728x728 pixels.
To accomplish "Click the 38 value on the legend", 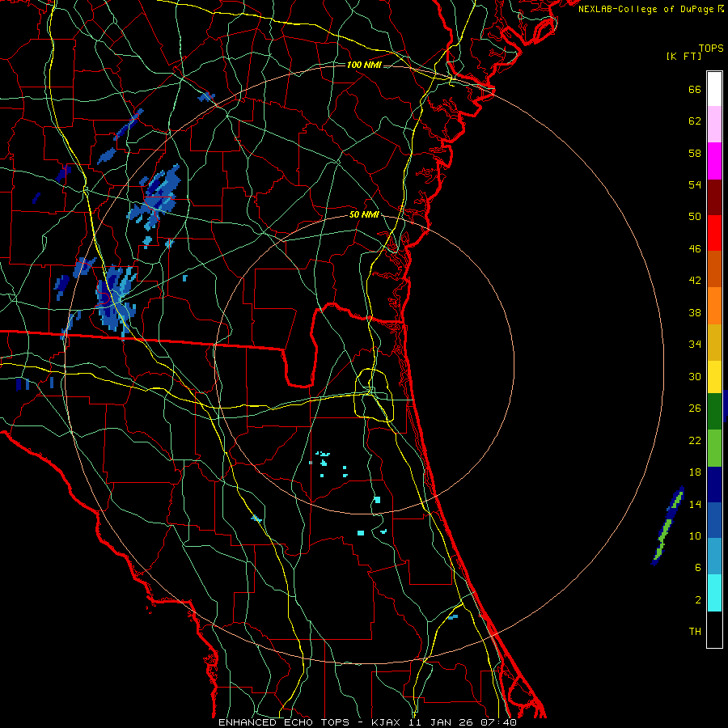I will click(x=695, y=312).
